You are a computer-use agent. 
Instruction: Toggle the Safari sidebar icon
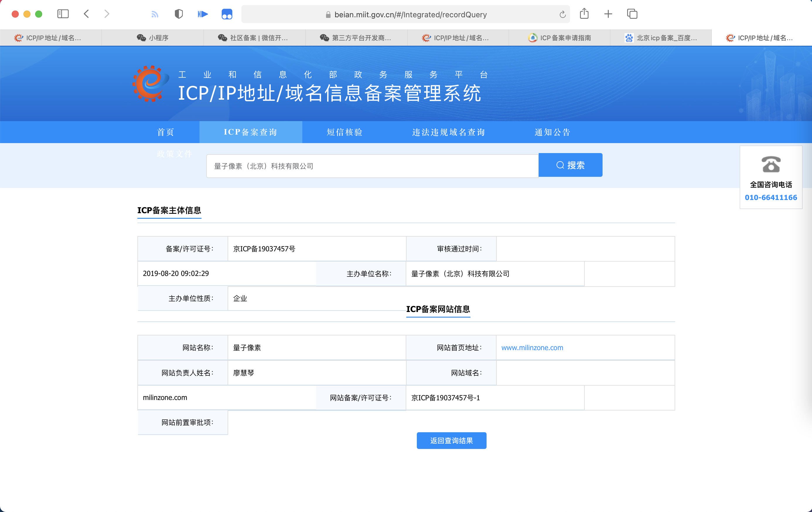pyautogui.click(x=63, y=14)
